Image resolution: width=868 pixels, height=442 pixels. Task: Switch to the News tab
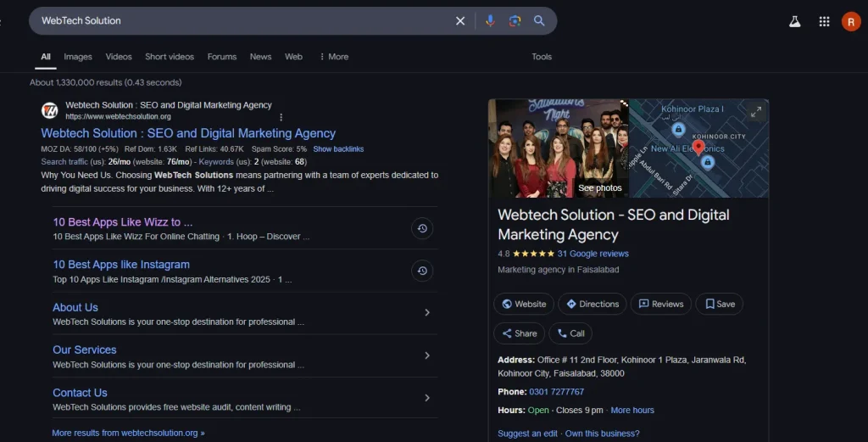click(x=260, y=57)
